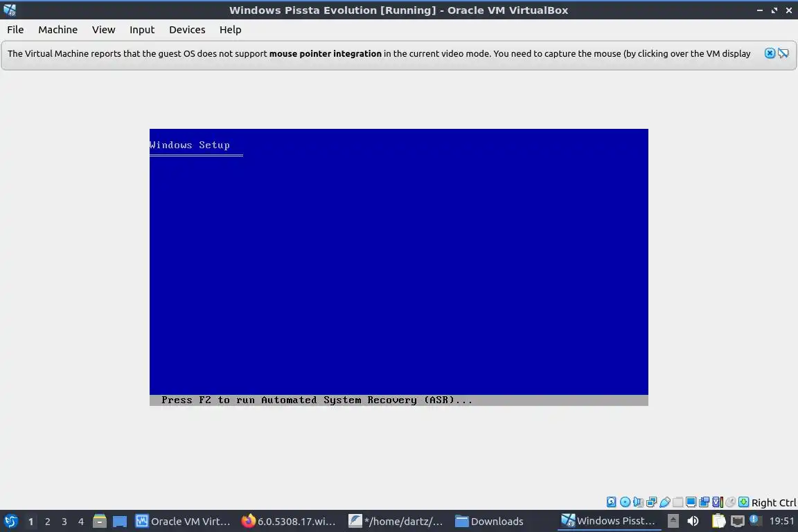Viewport: 798px width, 532px height.
Task: Click the display indicator in status bar
Action: tap(691, 502)
